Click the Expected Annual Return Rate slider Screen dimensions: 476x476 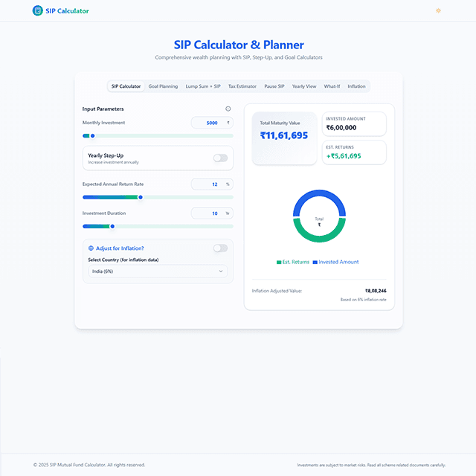pyautogui.click(x=158, y=197)
